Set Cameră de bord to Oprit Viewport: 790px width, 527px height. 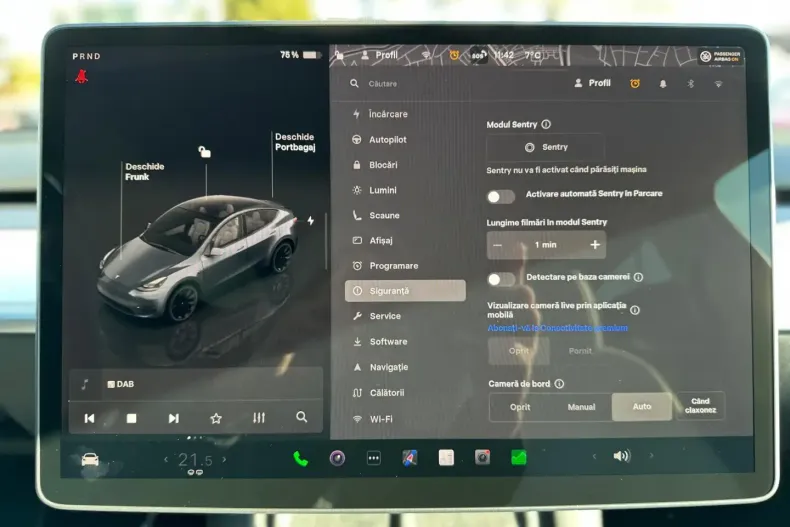(520, 407)
